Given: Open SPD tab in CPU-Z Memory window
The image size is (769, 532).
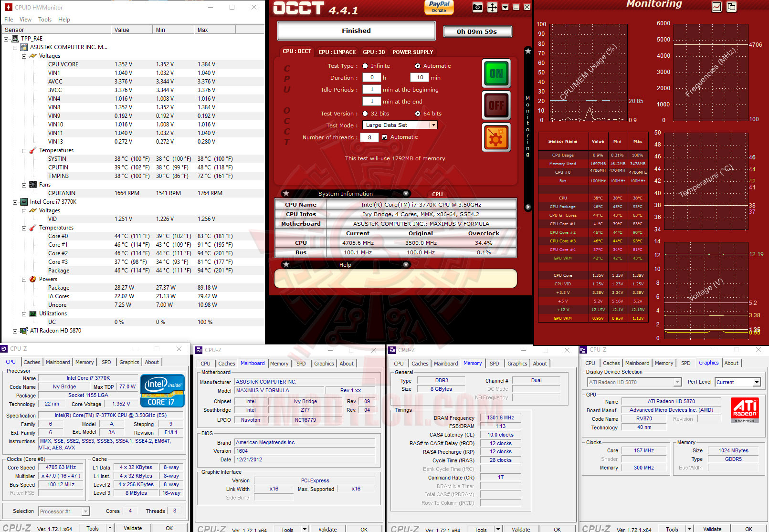Looking at the screenshot, I should [495, 364].
